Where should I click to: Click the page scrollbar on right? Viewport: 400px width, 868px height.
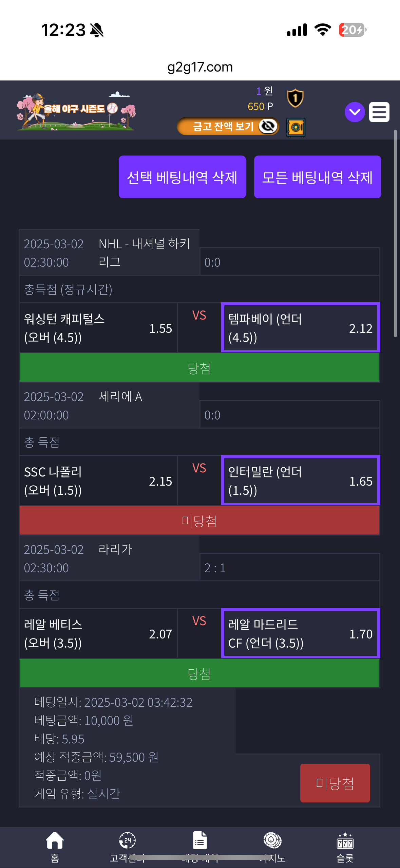[395, 233]
